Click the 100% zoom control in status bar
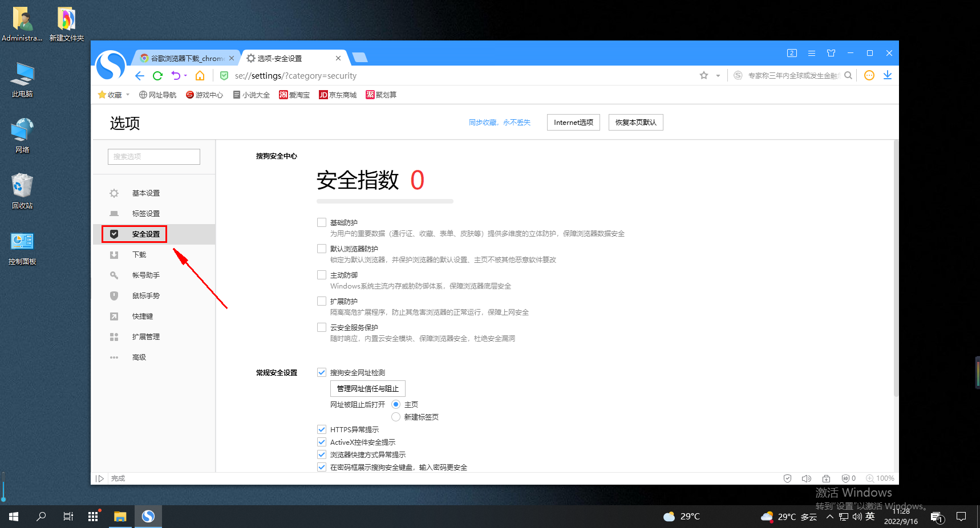Viewport: 980px width, 528px height. (x=880, y=478)
